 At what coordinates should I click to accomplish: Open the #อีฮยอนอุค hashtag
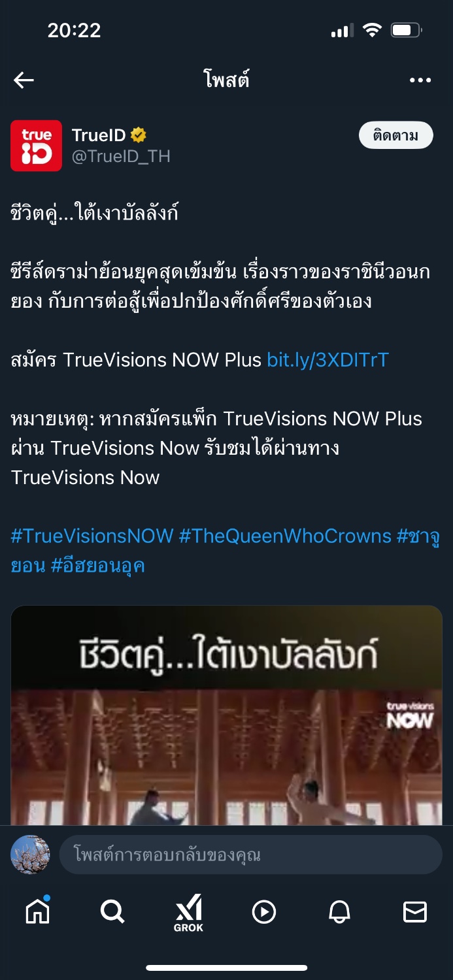tap(98, 566)
